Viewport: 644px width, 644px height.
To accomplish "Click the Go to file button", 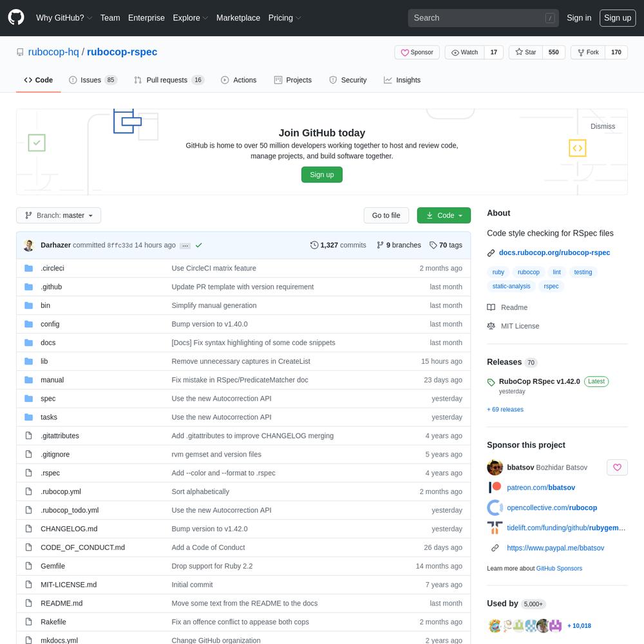I will [x=386, y=215].
